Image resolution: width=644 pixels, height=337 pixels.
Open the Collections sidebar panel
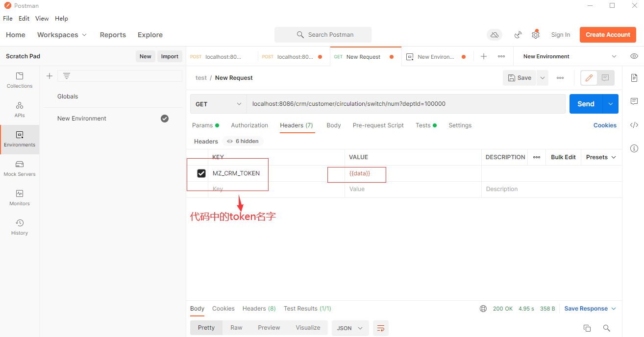20,80
